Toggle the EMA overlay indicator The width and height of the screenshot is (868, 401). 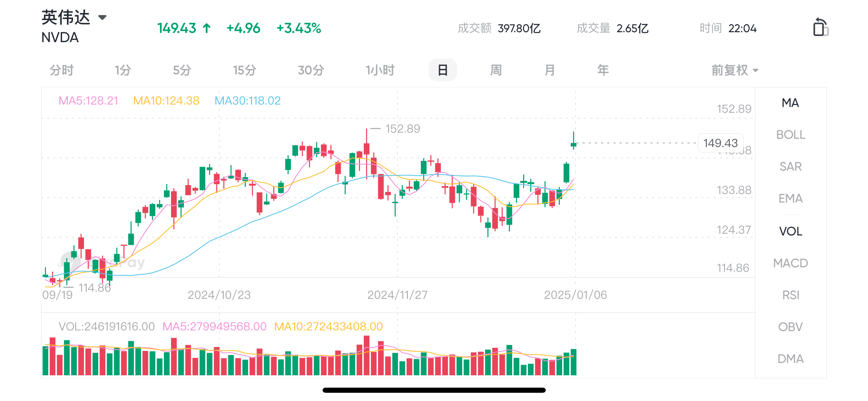click(791, 198)
